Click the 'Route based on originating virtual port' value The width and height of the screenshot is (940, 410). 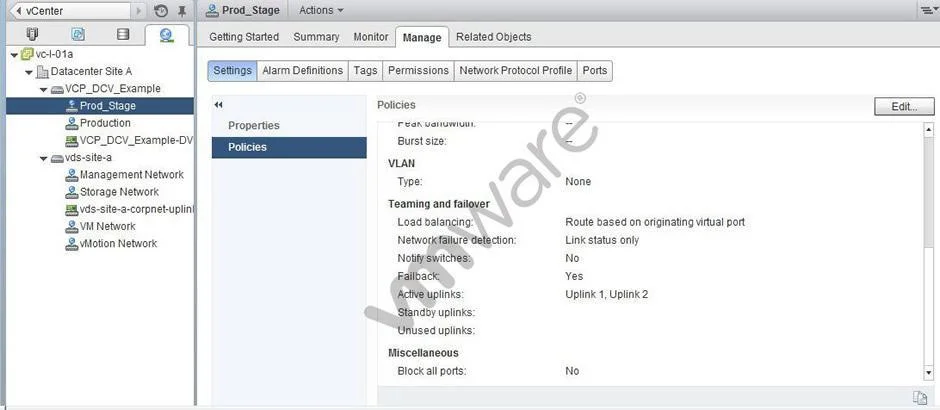(655, 222)
